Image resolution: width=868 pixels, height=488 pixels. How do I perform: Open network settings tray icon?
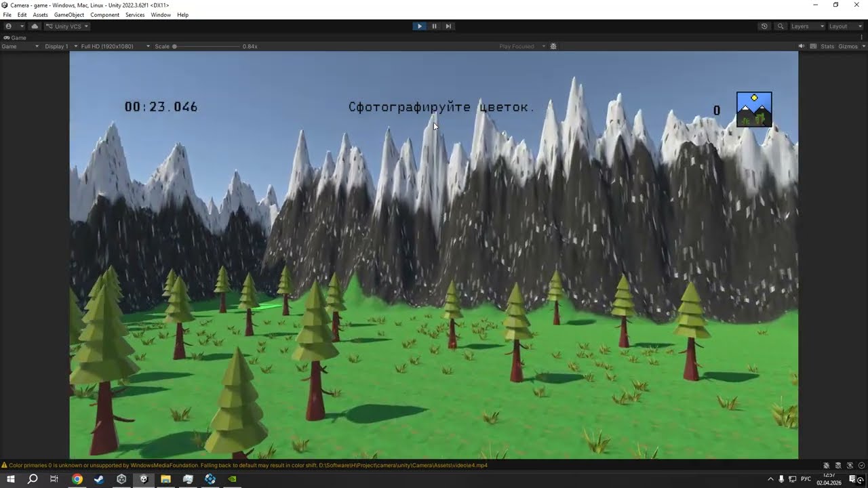792,479
